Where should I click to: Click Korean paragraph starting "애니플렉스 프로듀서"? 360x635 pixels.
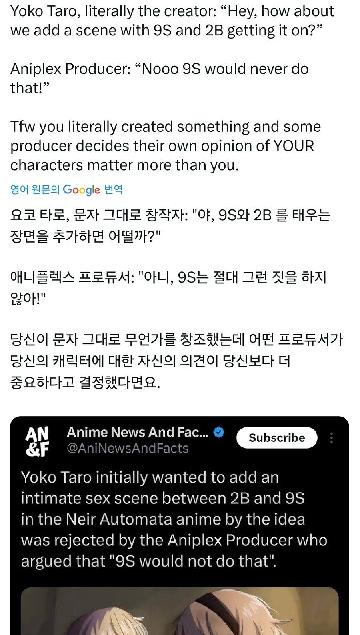point(168,288)
